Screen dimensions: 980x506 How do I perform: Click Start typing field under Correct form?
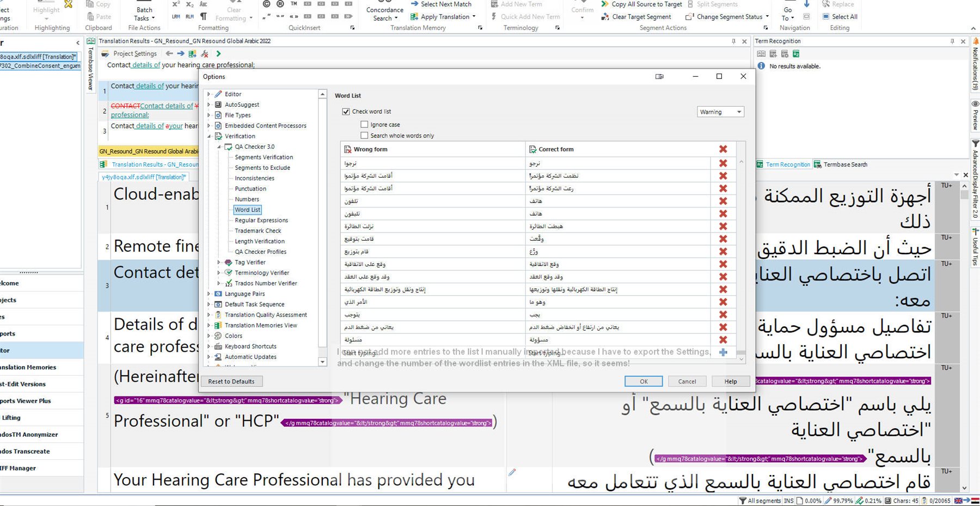tap(618, 353)
